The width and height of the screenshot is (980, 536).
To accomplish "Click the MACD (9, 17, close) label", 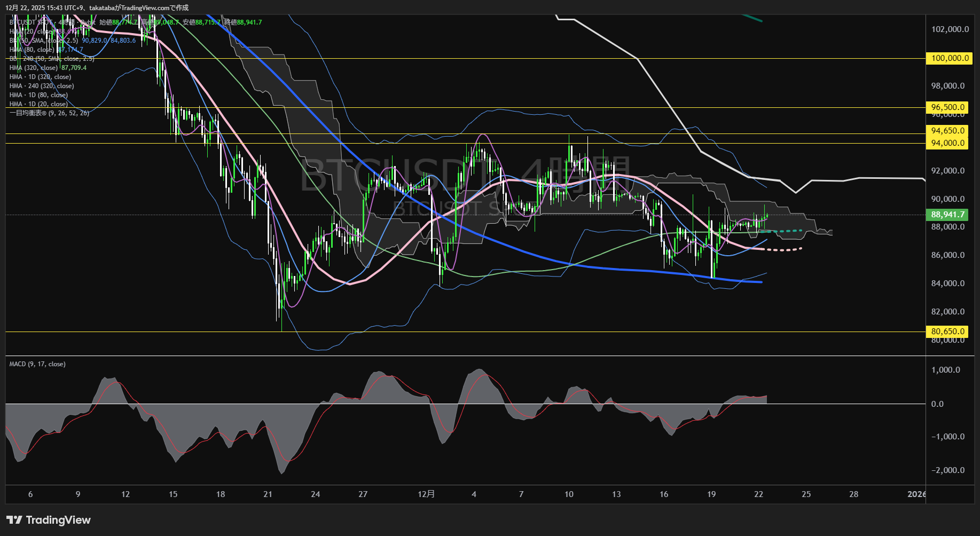I will point(37,364).
